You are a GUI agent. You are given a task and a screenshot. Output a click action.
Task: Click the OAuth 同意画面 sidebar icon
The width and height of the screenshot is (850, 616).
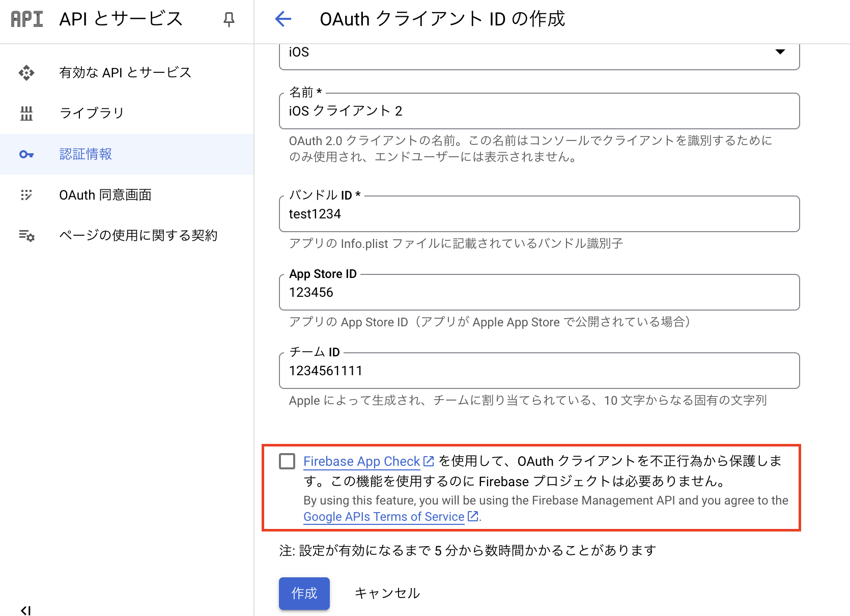[26, 195]
